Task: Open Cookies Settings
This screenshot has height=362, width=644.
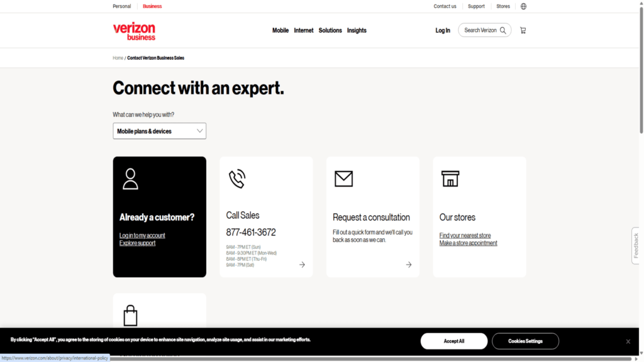Action: 525,341
